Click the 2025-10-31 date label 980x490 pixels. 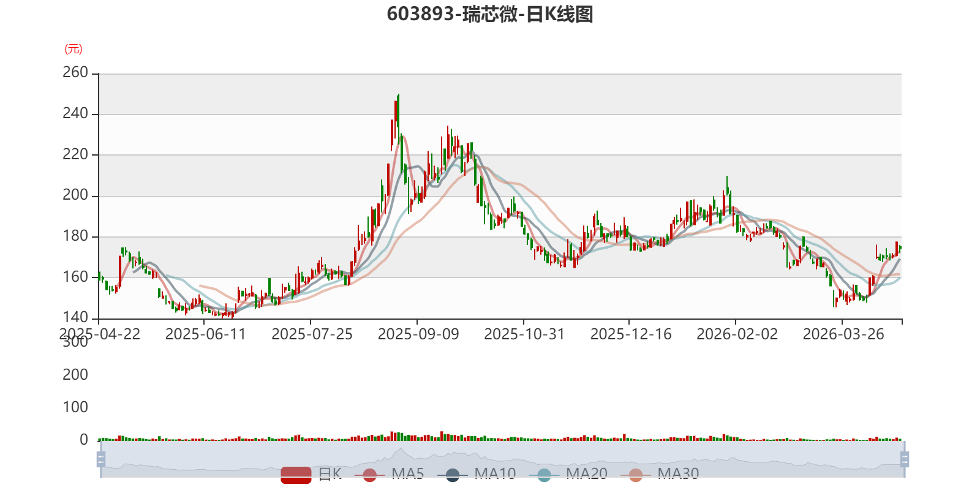pos(524,334)
